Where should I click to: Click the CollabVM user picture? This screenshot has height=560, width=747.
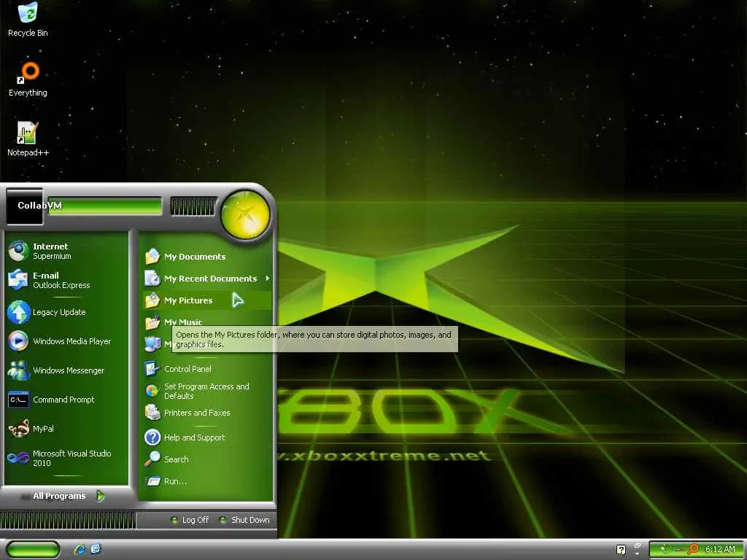click(x=24, y=206)
